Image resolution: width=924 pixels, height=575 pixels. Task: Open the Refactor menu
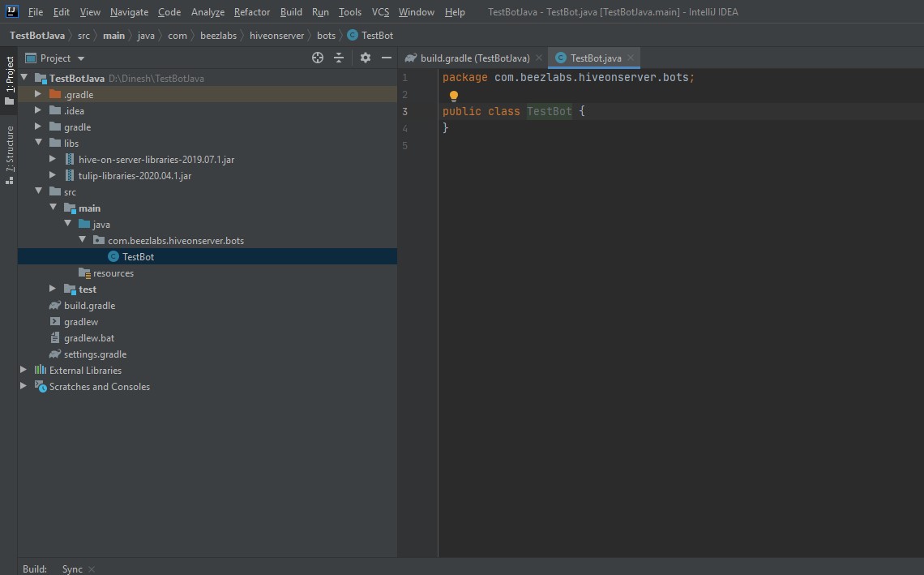click(251, 12)
